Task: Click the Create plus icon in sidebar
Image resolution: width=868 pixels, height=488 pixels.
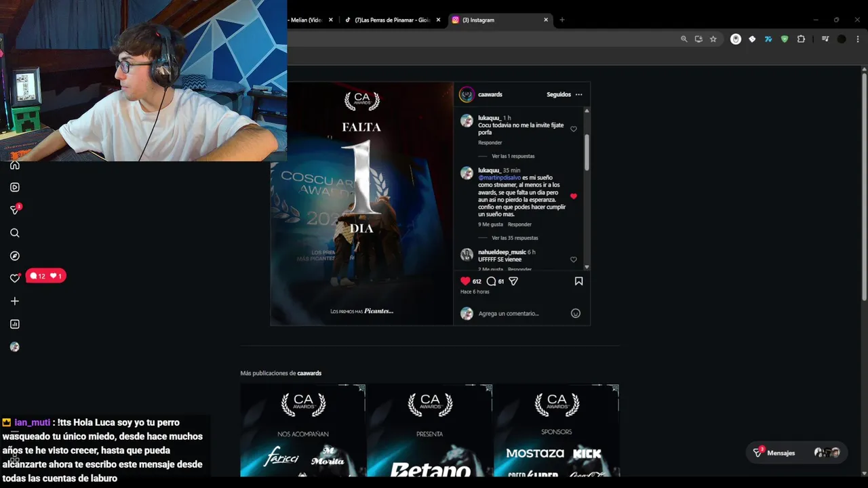Action: coord(15,301)
